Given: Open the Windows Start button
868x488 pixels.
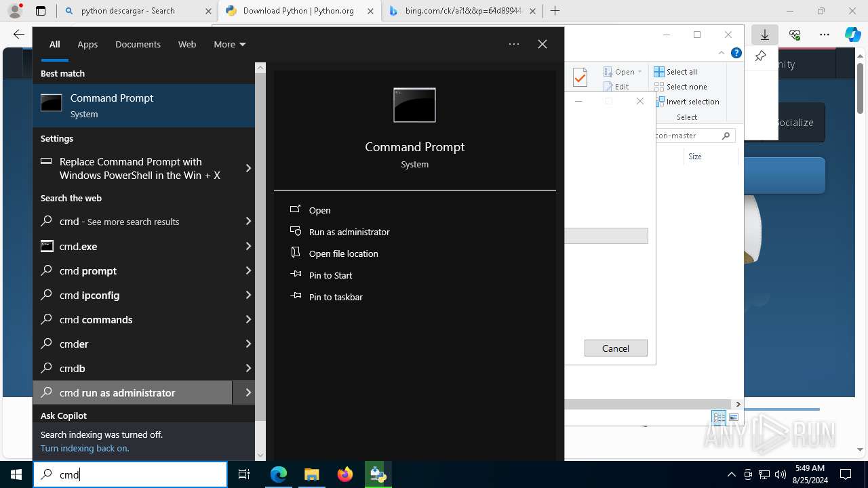Looking at the screenshot, I should coord(16,474).
